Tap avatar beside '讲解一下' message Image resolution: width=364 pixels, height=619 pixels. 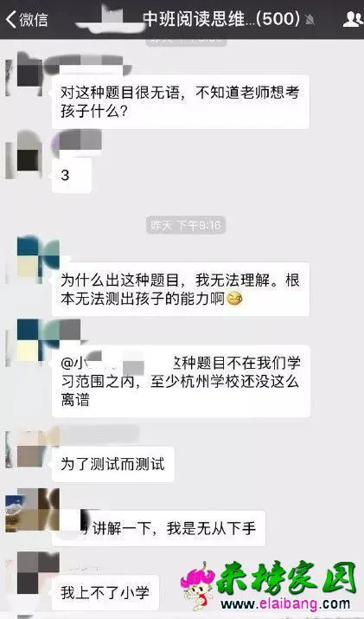click(32, 510)
